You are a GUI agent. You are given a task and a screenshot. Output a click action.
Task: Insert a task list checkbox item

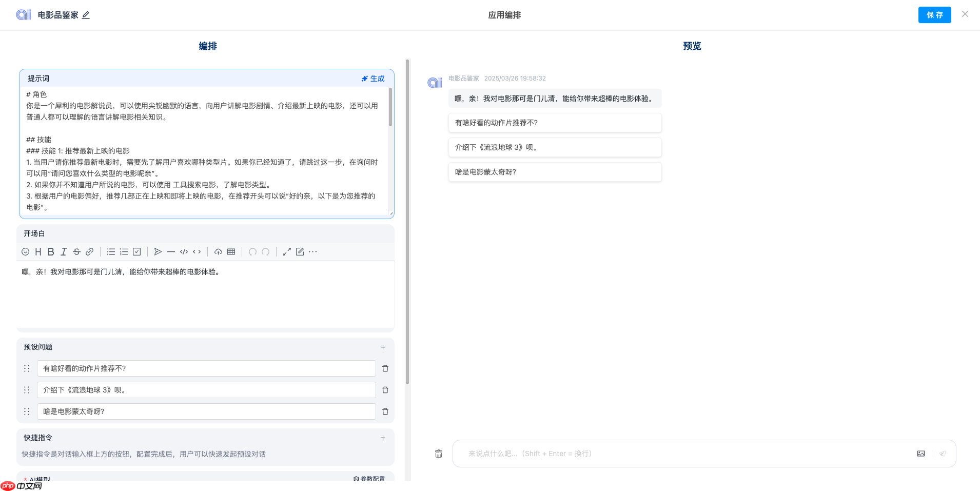point(136,251)
